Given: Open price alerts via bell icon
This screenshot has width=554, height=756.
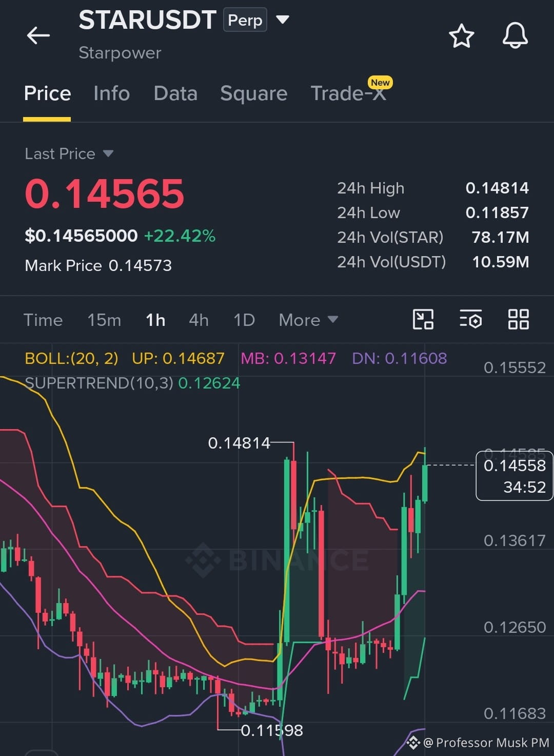Looking at the screenshot, I should click(515, 35).
